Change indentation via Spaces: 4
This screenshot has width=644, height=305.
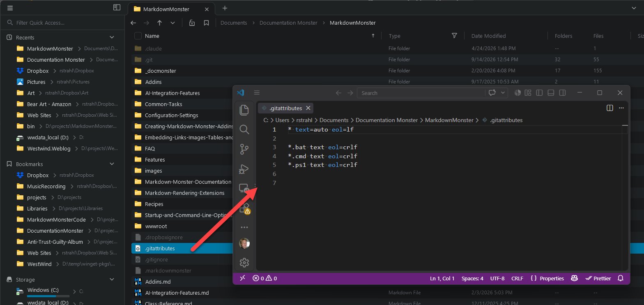point(472,278)
